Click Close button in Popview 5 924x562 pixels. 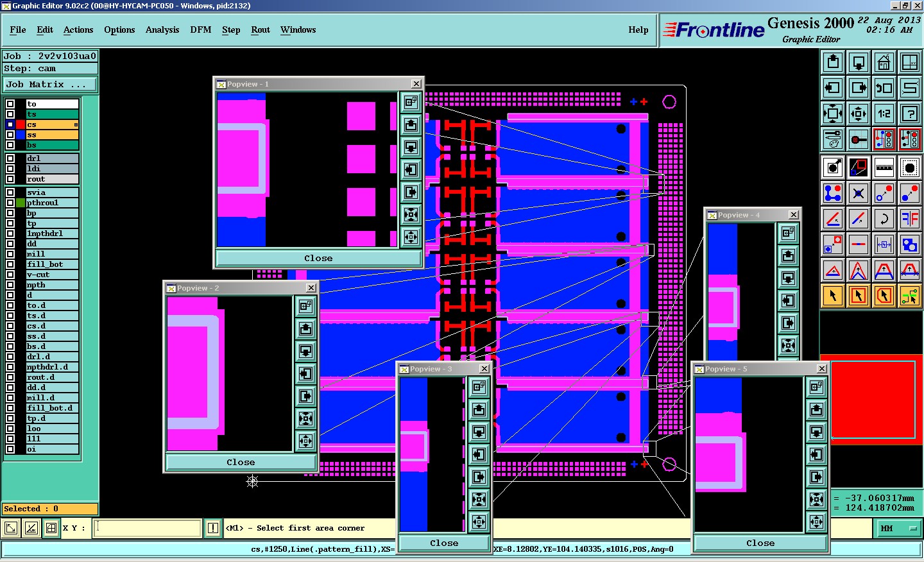point(761,543)
